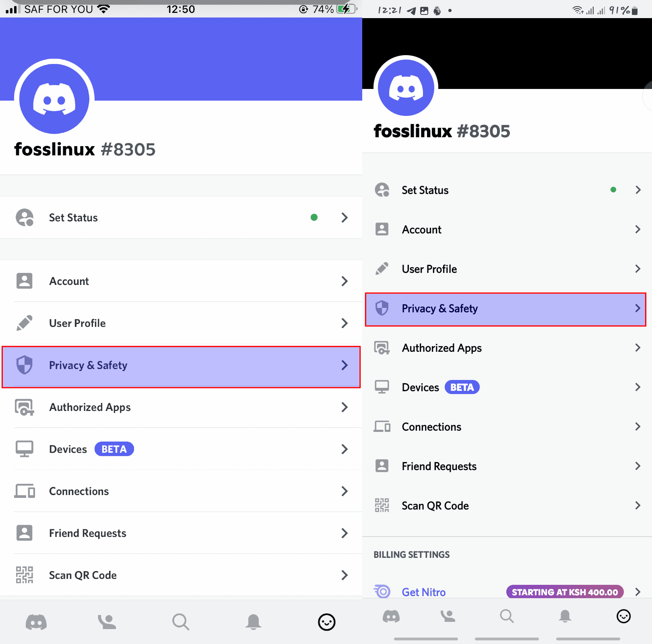Expand Authorized Apps chevron in left screen
Image resolution: width=652 pixels, height=644 pixels.
click(345, 407)
